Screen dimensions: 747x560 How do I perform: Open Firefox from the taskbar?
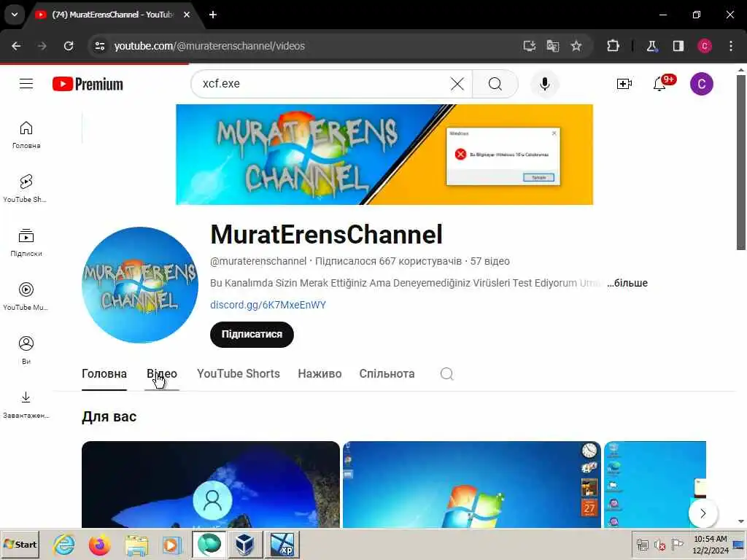coord(99,544)
